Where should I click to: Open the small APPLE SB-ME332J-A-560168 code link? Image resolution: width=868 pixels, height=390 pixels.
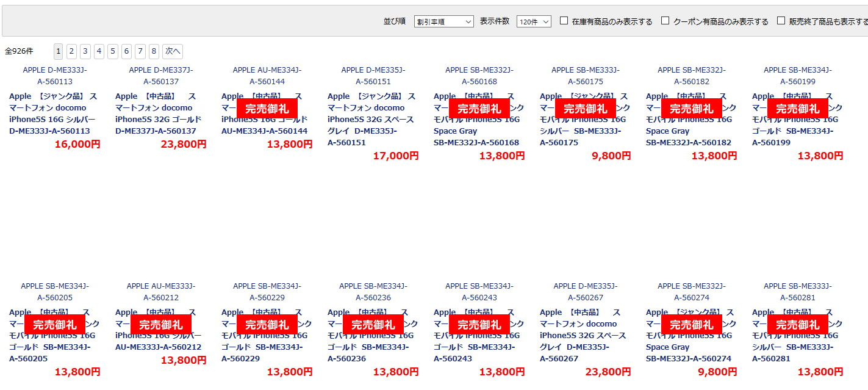[479, 76]
